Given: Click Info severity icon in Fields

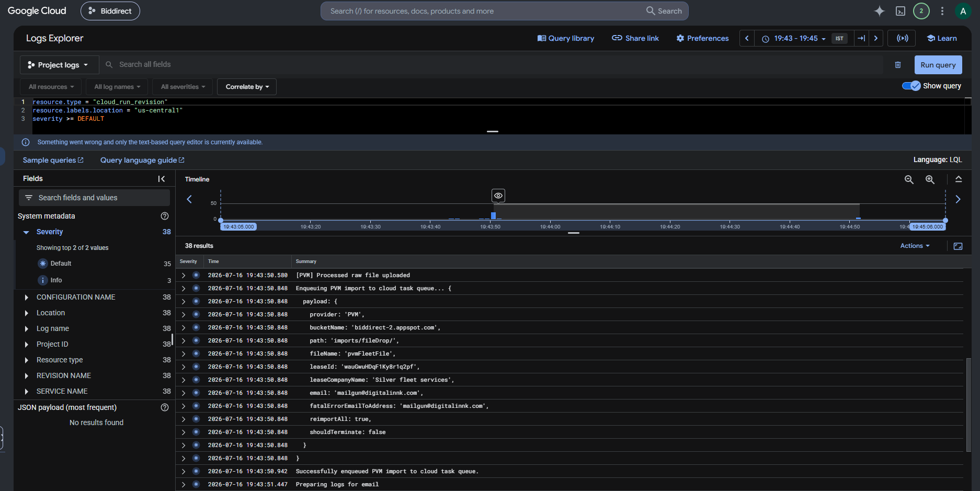Looking at the screenshot, I should tap(43, 280).
